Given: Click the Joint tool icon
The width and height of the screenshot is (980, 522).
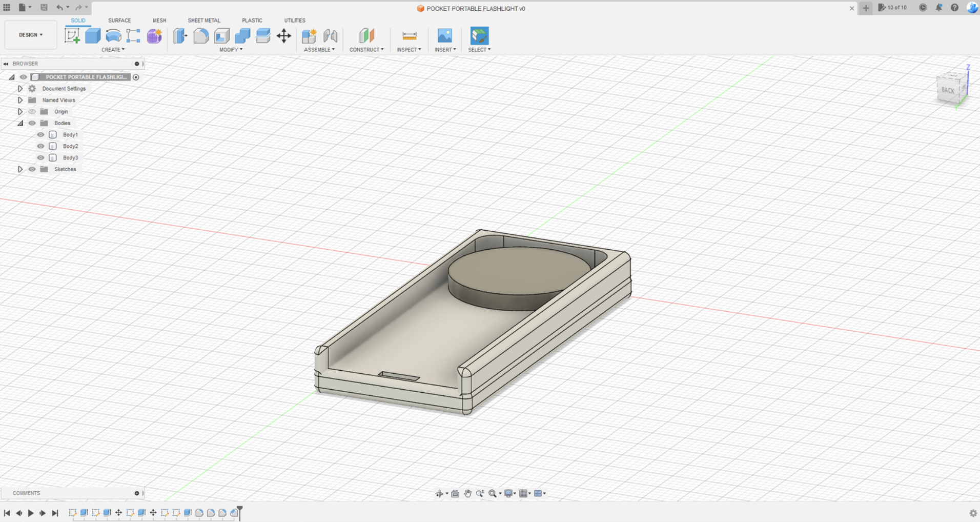Looking at the screenshot, I should pyautogui.click(x=331, y=36).
